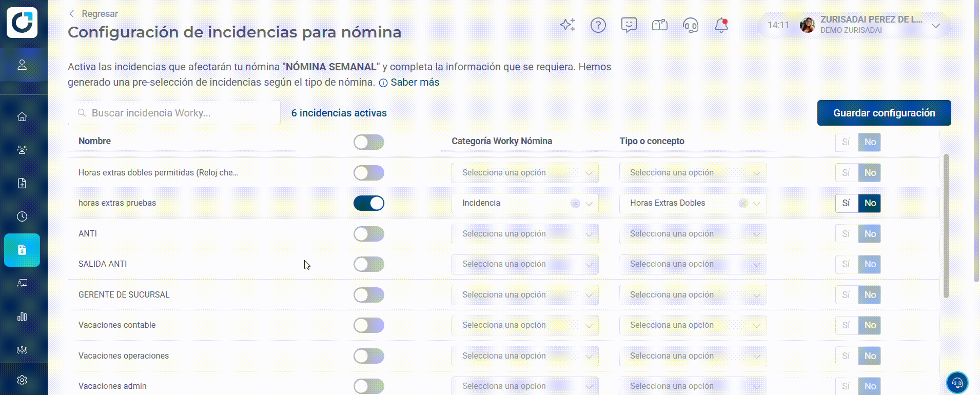The height and width of the screenshot is (395, 980).
Task: Open type dropdown for Vacaciones contable
Action: tap(693, 325)
